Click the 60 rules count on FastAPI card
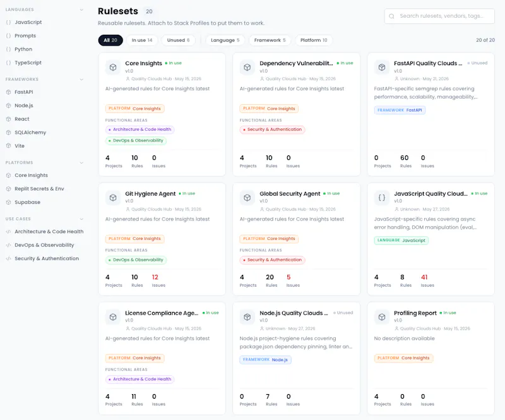The width and height of the screenshot is (505, 420). [x=405, y=158]
